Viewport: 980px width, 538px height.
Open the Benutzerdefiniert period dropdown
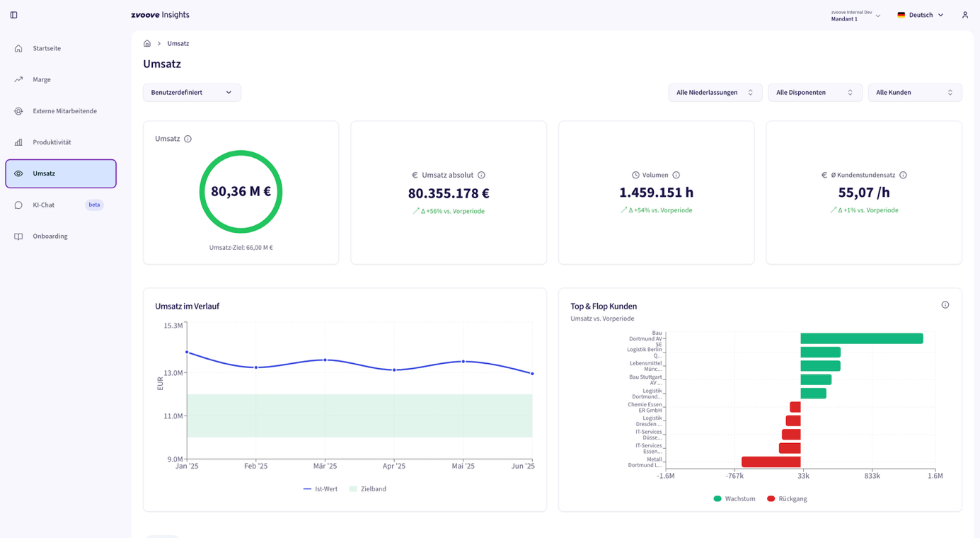[192, 93]
